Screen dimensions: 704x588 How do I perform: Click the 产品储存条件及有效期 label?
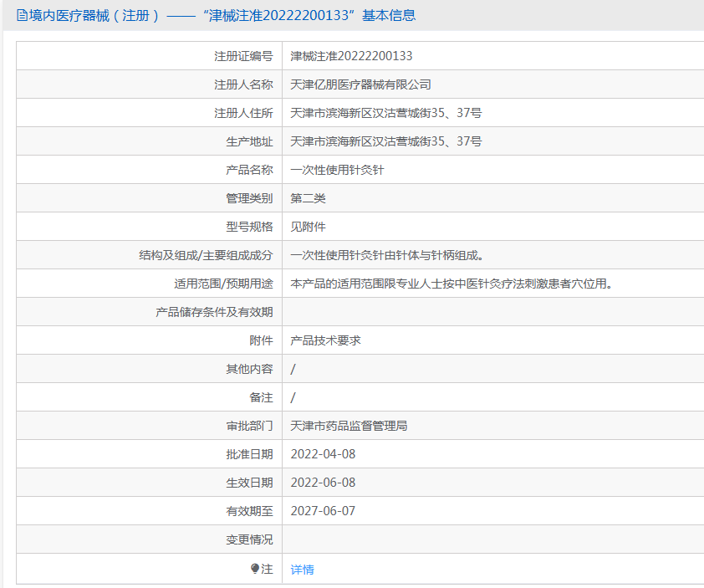214,312
